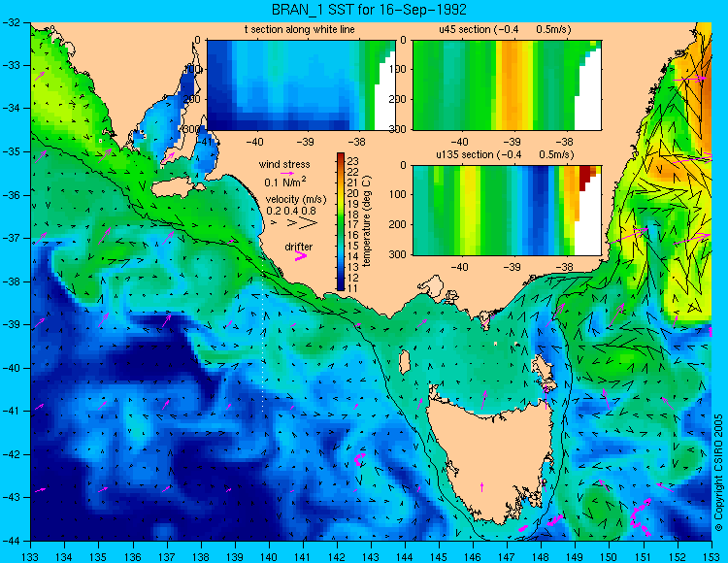Click the "-38" latitude label on the left axis
Image resolution: width=728 pixels, height=563 pixels.
click(11, 281)
